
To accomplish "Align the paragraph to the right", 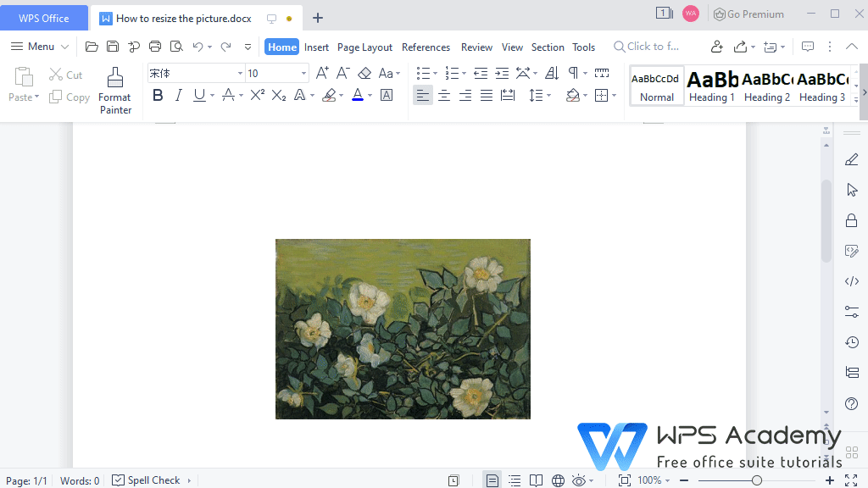I will coord(465,95).
